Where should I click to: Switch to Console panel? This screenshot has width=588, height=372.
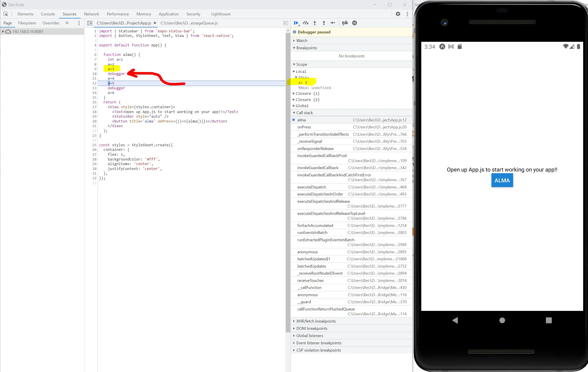tap(48, 14)
